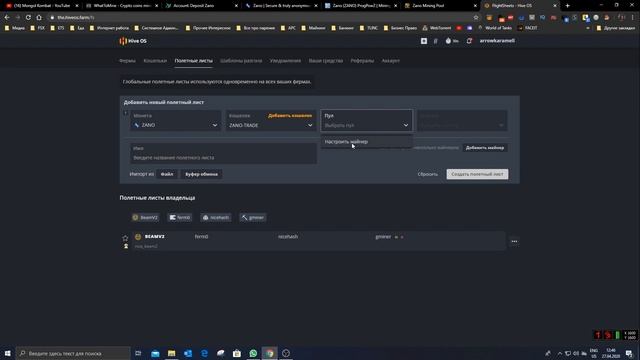Open the Майнинг bookmark folder
The height and width of the screenshot is (360, 640).
click(313, 28)
